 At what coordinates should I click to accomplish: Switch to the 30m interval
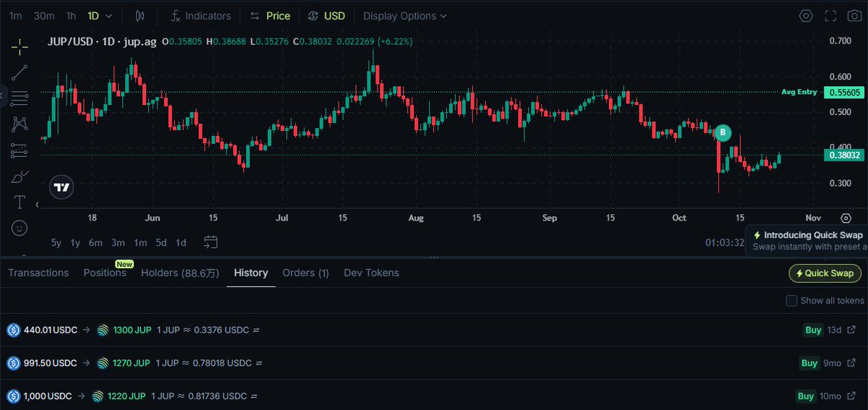click(44, 15)
